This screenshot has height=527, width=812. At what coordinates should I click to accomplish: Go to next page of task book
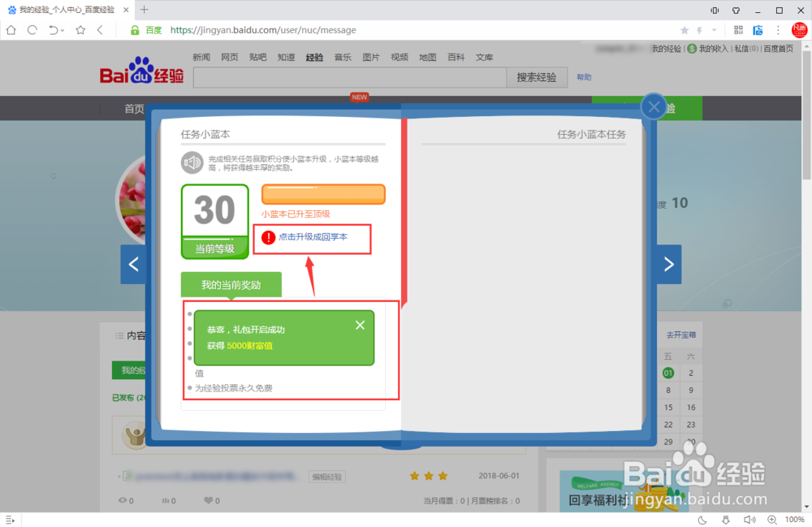pos(669,265)
